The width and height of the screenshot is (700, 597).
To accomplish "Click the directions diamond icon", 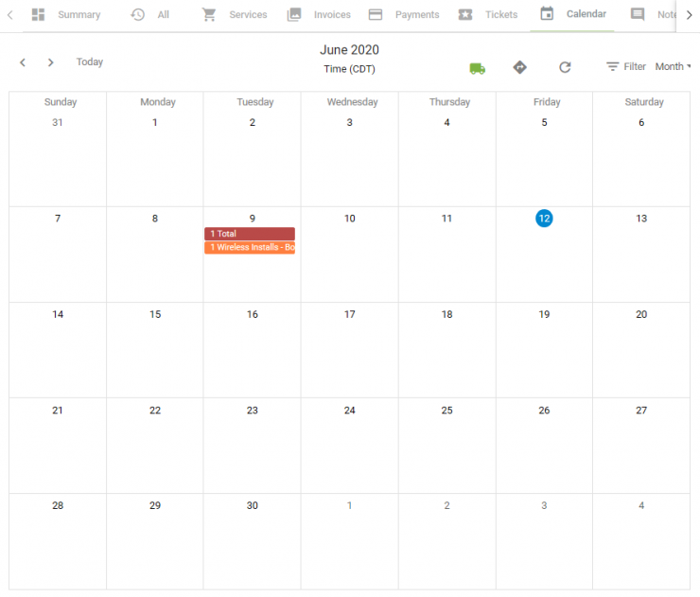I will pos(519,67).
